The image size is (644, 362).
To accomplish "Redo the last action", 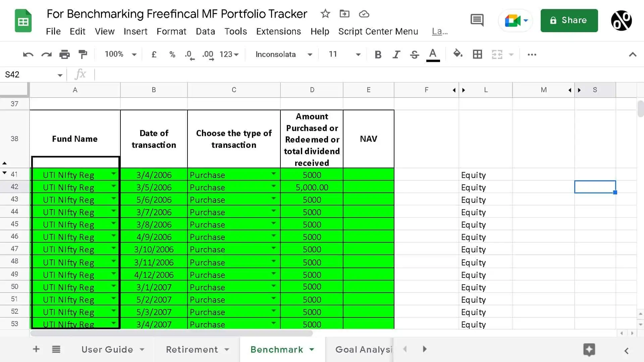I will point(46,54).
